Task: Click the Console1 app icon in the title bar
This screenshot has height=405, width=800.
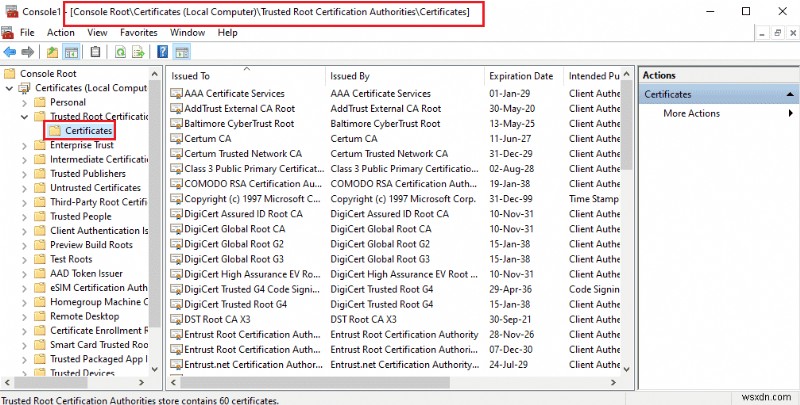Action: tap(11, 11)
